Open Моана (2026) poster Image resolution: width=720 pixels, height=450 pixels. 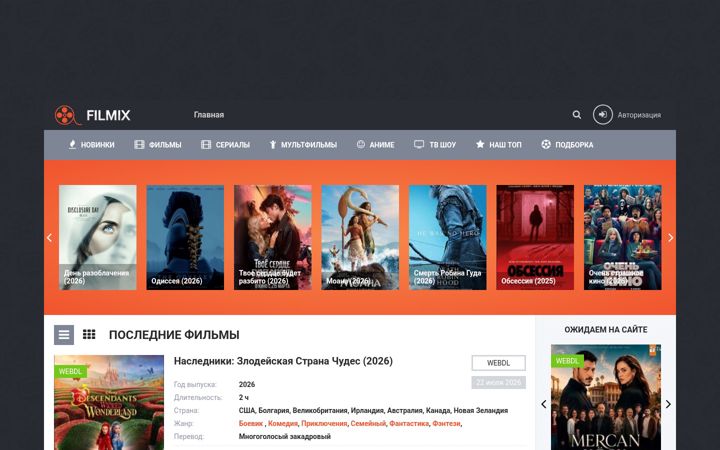[360, 237]
